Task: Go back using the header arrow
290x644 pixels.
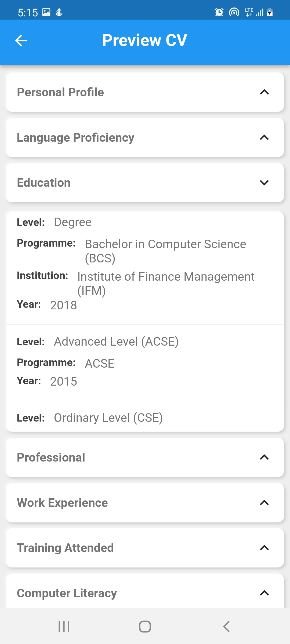Action: coord(21,41)
